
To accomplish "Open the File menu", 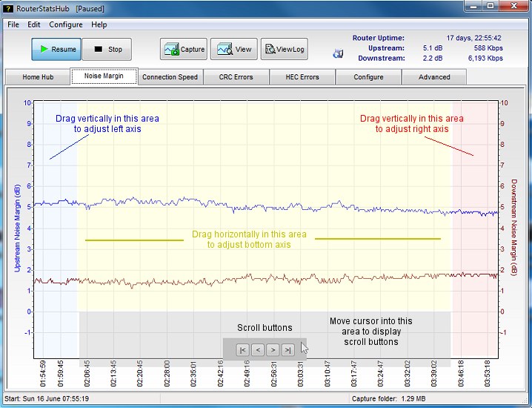I will pyautogui.click(x=13, y=24).
